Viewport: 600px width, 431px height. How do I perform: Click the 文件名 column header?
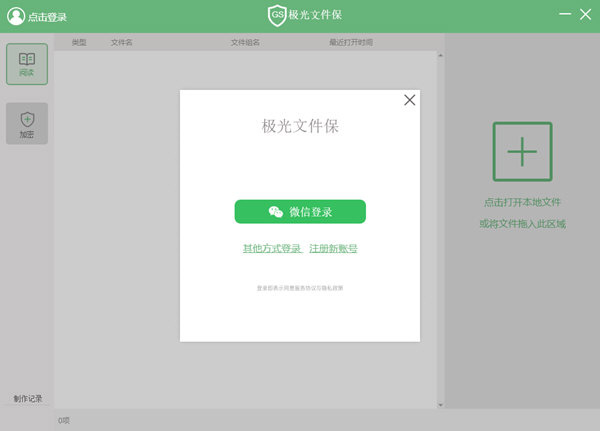[122, 42]
